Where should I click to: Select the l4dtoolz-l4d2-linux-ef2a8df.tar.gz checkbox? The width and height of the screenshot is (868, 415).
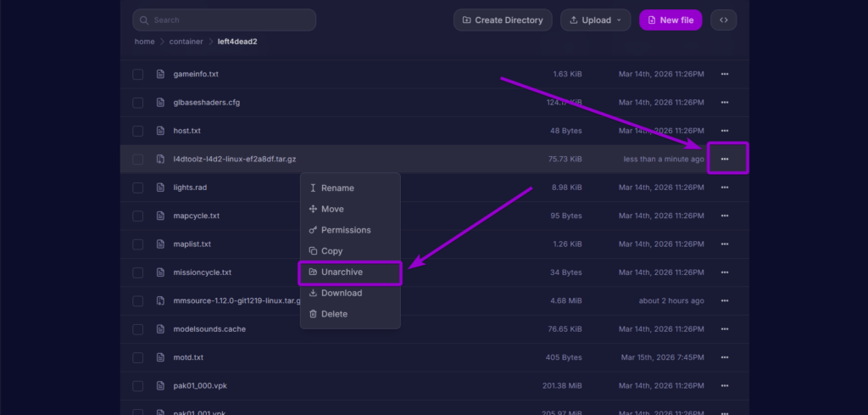click(138, 159)
